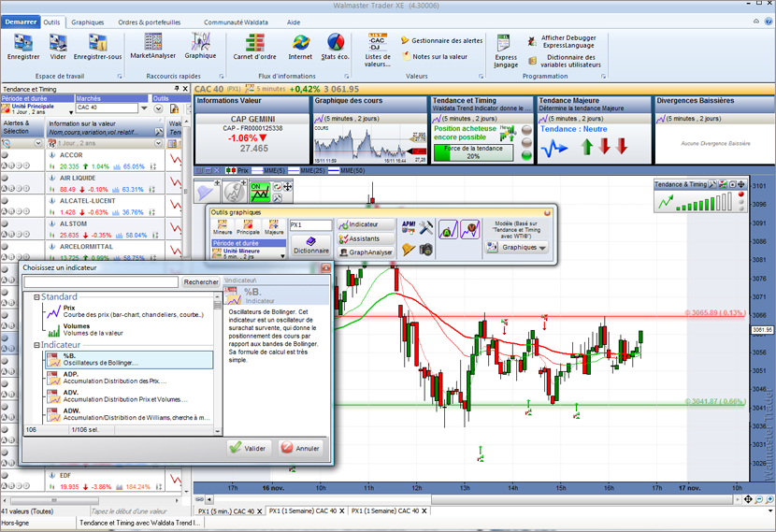Click the hammer and wrench settings icon
Image resolution: width=776 pixels, height=532 pixels.
pyautogui.click(x=426, y=227)
